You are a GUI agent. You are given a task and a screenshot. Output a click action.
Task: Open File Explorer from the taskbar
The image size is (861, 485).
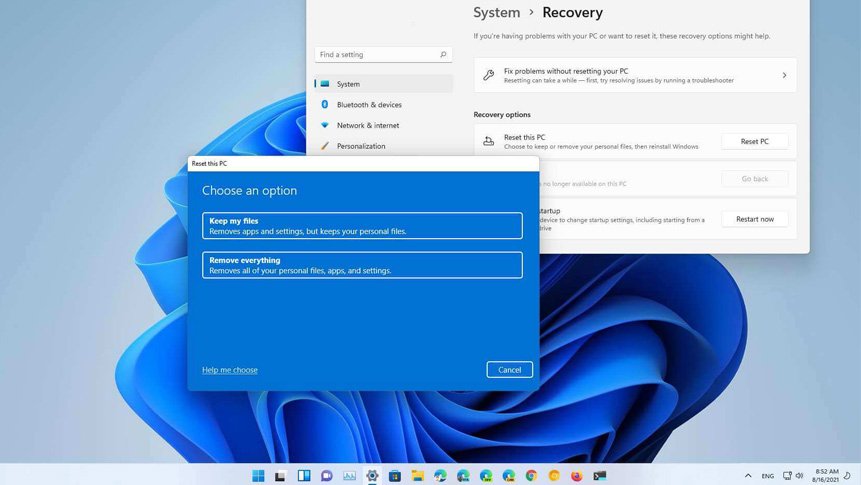418,476
